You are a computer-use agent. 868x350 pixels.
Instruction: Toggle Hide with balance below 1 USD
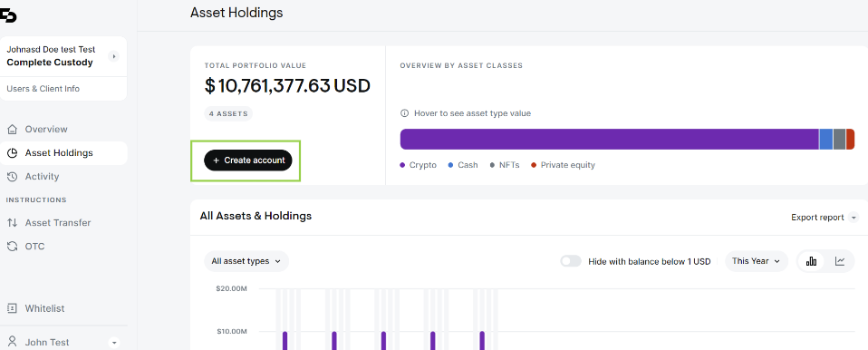coord(571,261)
